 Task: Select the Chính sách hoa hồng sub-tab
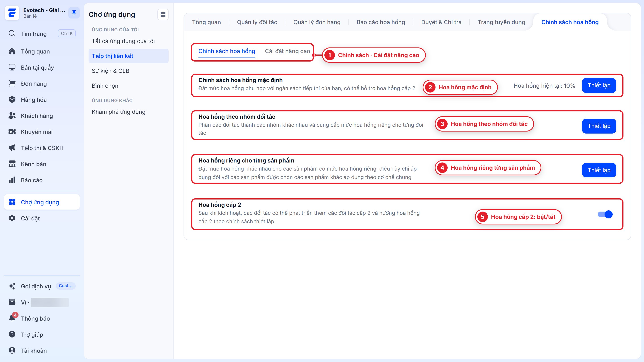point(226,51)
